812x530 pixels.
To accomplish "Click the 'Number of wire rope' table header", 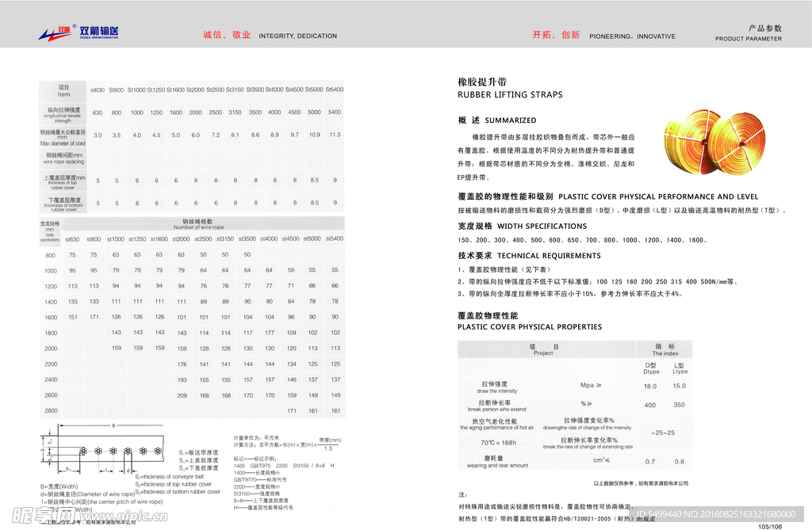I will (193, 227).
